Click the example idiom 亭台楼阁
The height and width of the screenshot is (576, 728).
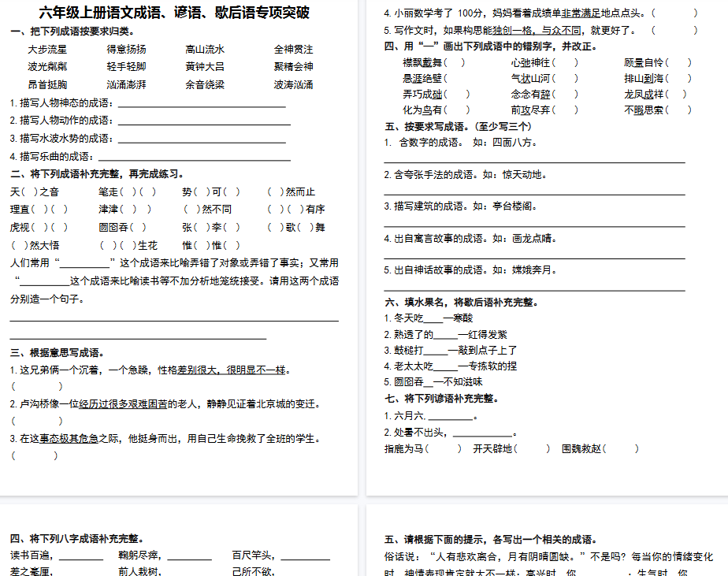coord(511,206)
